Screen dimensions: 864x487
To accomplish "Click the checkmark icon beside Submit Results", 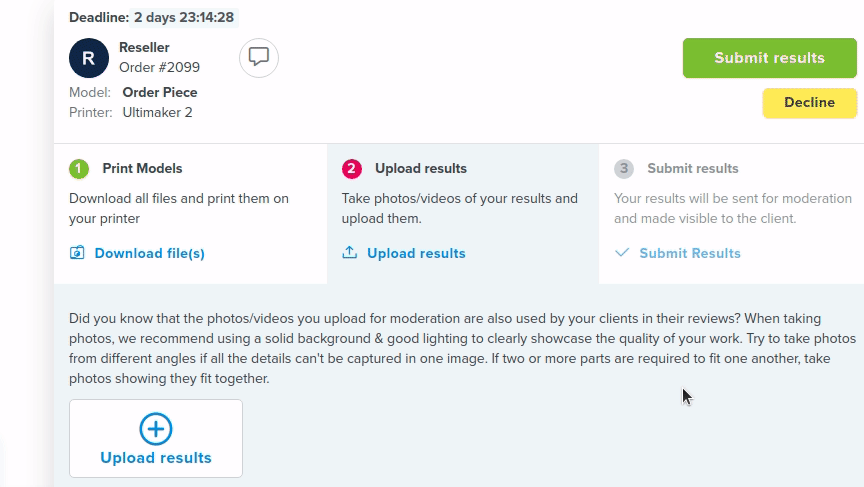I will pyautogui.click(x=622, y=252).
